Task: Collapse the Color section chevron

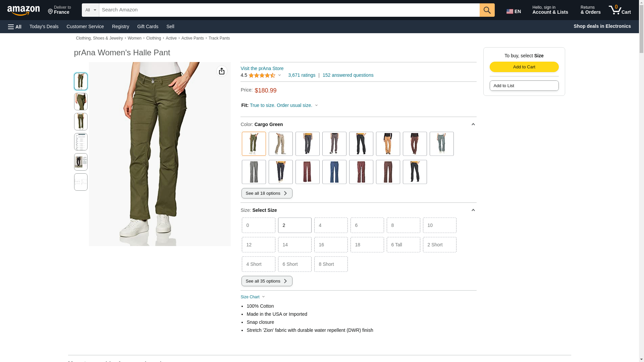Action: 473,124
